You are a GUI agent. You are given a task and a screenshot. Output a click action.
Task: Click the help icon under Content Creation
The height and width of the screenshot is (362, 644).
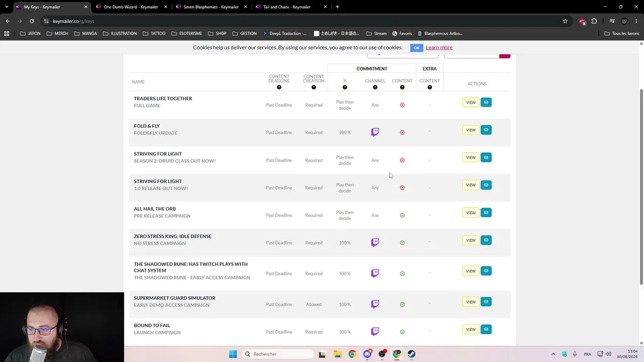[x=313, y=87]
